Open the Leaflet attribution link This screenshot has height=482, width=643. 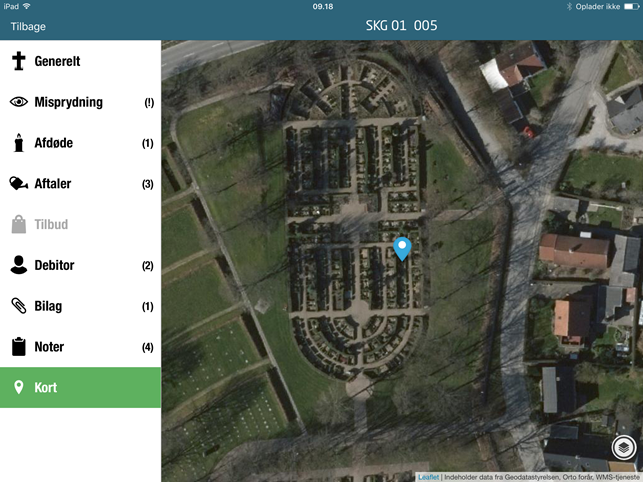pos(429,477)
